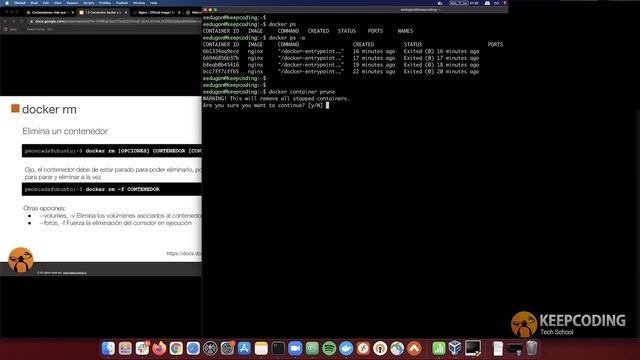Select the Docker slides browser tab

pyautogui.click(x=102, y=13)
